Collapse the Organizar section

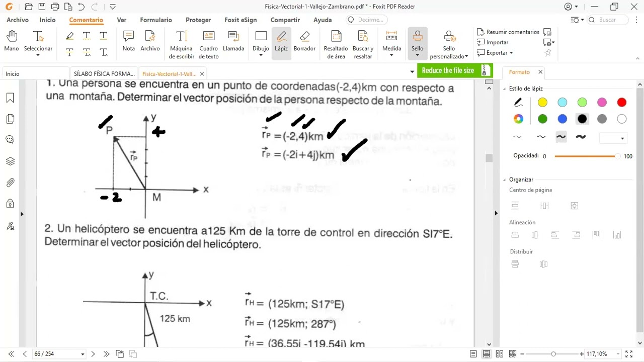point(505,179)
